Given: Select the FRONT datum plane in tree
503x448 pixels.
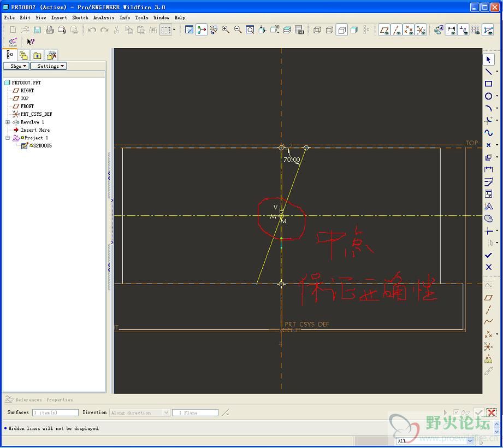Looking at the screenshot, I should pyautogui.click(x=23, y=106).
